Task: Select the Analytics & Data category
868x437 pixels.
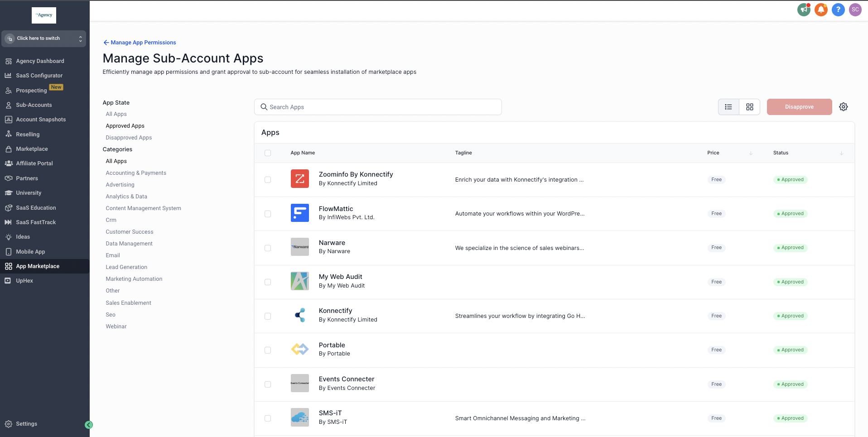Action: [x=126, y=197]
